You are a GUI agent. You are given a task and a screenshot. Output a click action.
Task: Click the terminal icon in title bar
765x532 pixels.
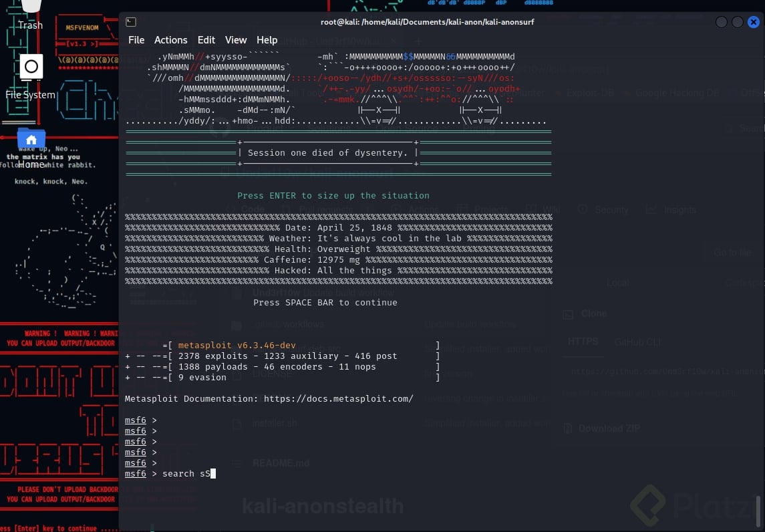coord(131,22)
